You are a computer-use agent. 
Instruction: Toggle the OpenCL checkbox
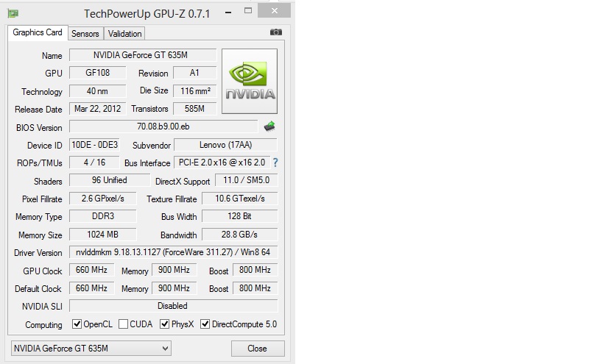tap(77, 324)
